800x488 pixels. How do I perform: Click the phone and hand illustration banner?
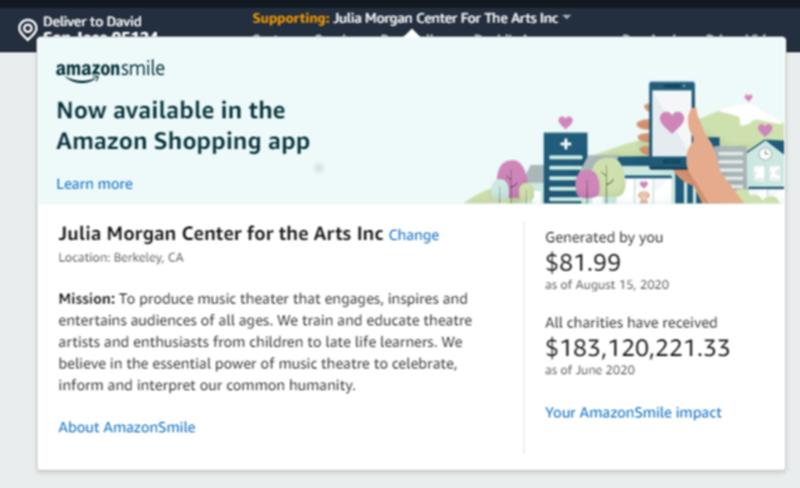pyautogui.click(x=626, y=142)
